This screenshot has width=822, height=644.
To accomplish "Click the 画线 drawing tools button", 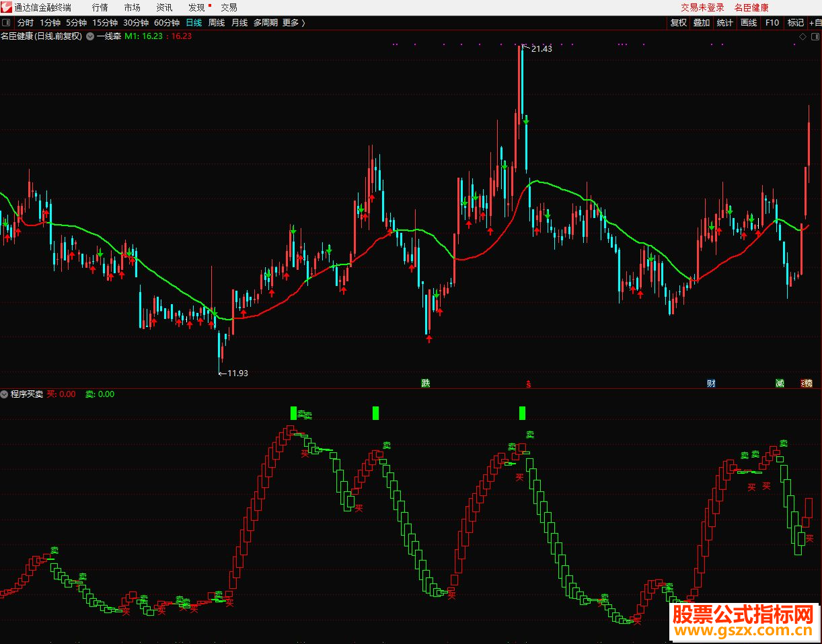I will 749,22.
